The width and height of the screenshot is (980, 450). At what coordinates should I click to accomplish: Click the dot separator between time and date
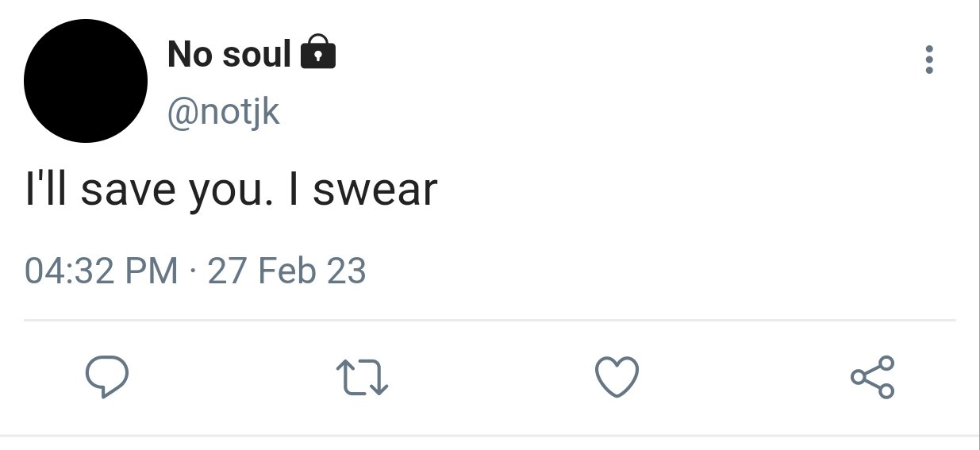coord(193,272)
